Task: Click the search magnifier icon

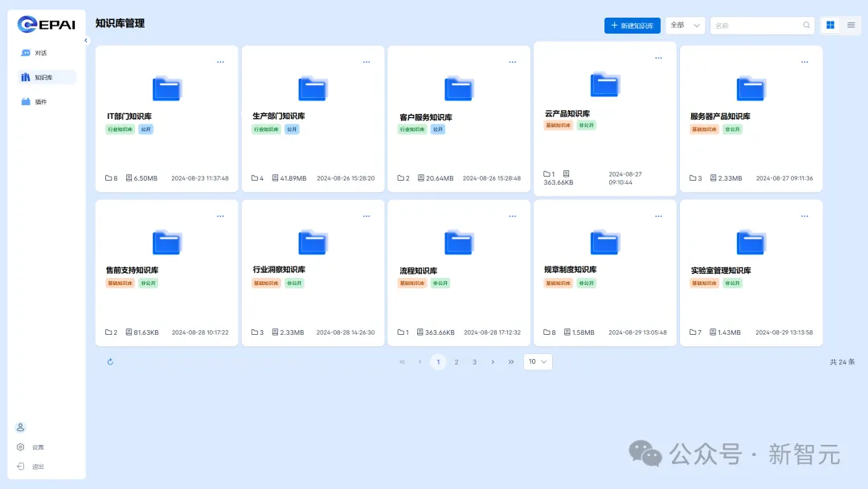Action: point(806,26)
